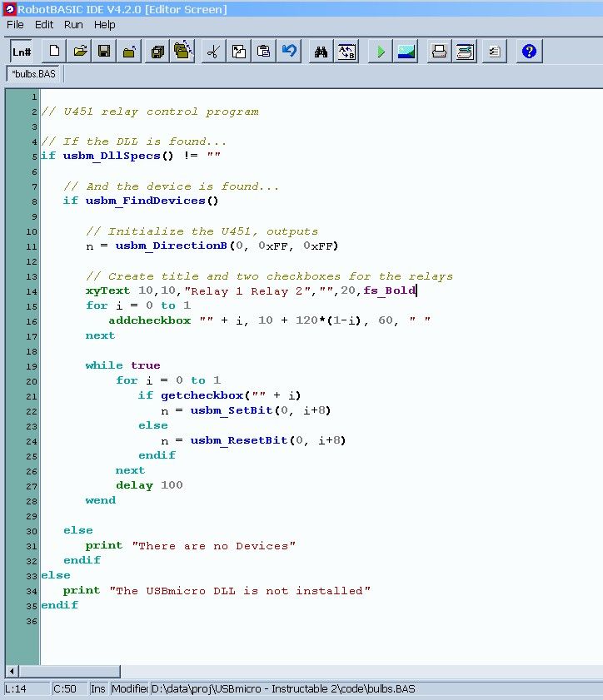Screen dimensions: 603x700
Task: Click the save-all stacked disks icon
Action: pos(157,52)
